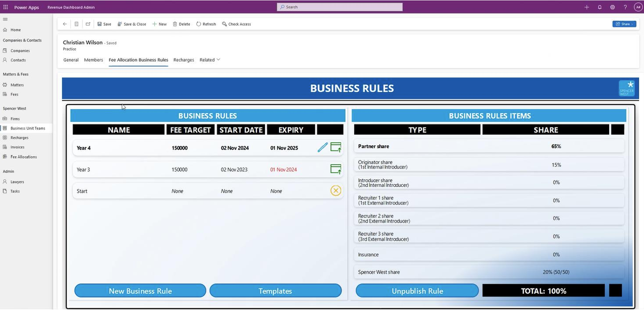The height and width of the screenshot is (310, 644).
Task: Click the Partner share row
Action: point(489,146)
